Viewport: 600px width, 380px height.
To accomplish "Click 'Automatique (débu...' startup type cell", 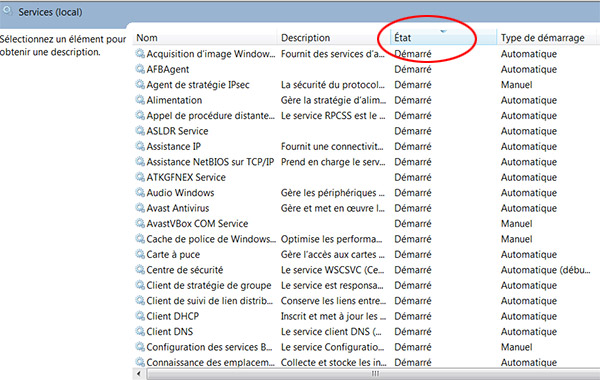I will 545,270.
